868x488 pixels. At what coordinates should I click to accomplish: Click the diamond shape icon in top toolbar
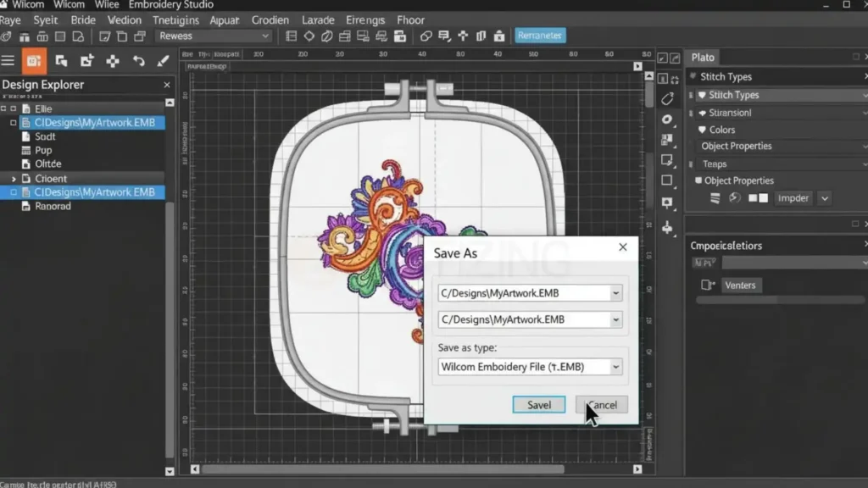pyautogui.click(x=309, y=36)
